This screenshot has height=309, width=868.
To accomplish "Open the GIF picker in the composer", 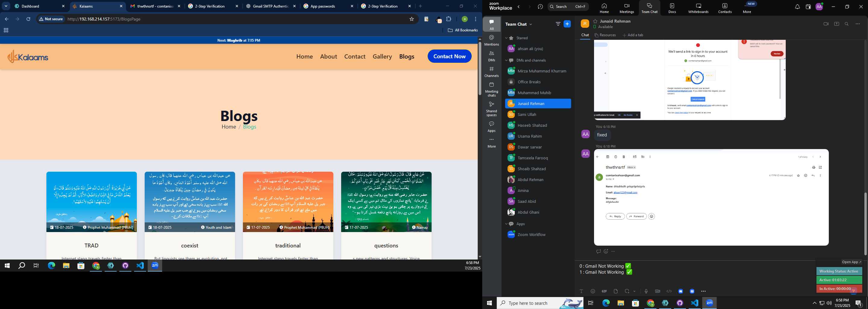I will coord(604,291).
